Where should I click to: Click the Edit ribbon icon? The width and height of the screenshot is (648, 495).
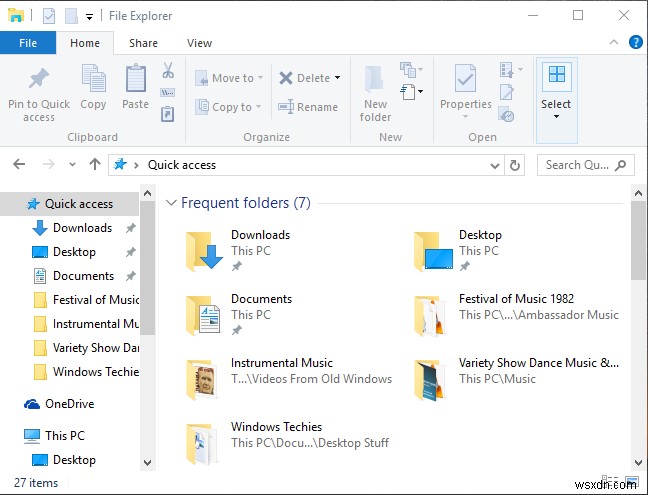[x=507, y=92]
